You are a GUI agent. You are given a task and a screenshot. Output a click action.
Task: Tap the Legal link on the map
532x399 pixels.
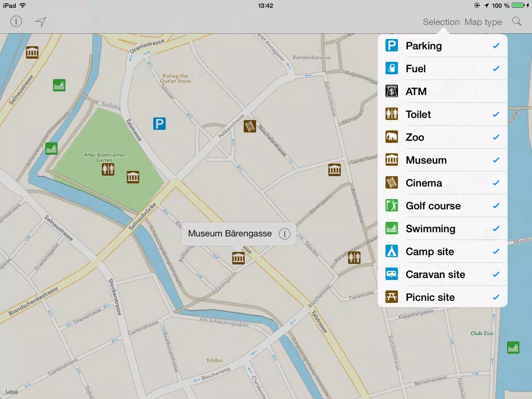coord(11,392)
